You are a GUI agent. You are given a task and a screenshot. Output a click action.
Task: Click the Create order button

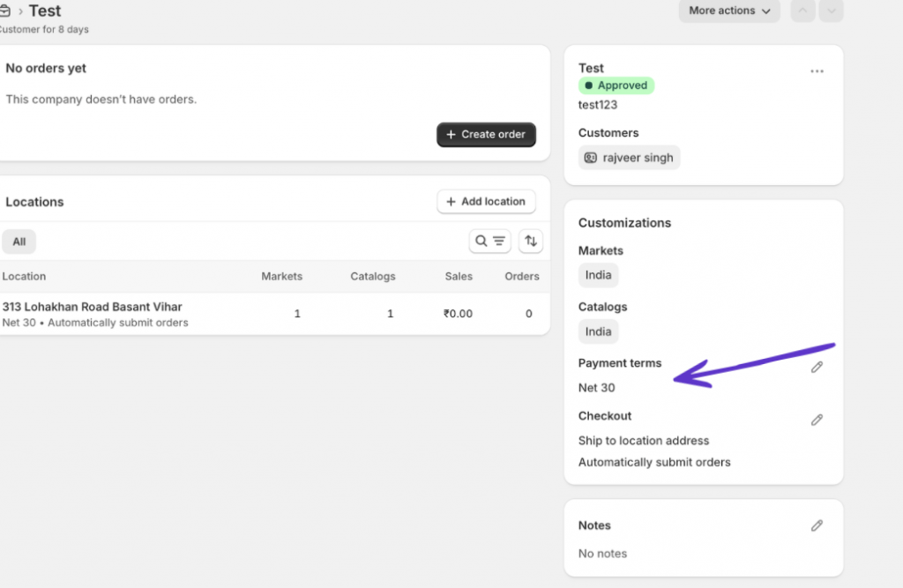486,134
